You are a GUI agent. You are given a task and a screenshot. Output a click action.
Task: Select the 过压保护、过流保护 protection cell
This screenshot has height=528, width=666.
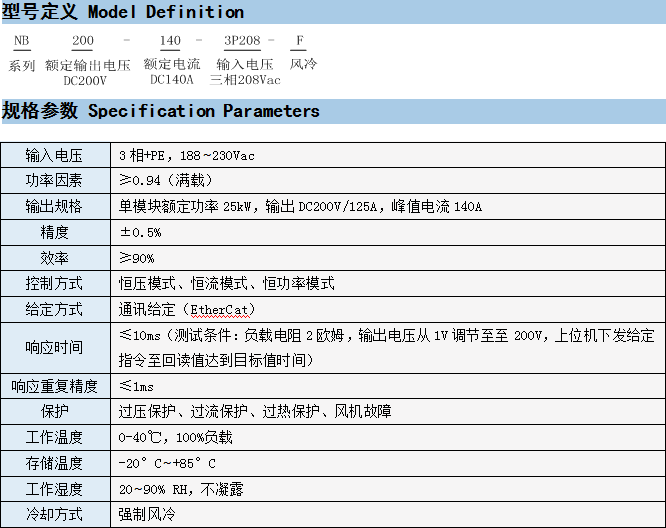[388, 411]
